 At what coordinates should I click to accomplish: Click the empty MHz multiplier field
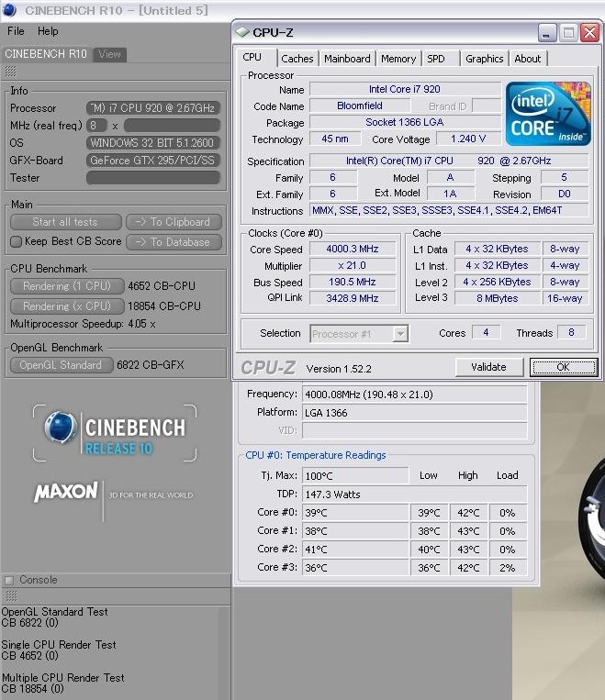coord(172,126)
